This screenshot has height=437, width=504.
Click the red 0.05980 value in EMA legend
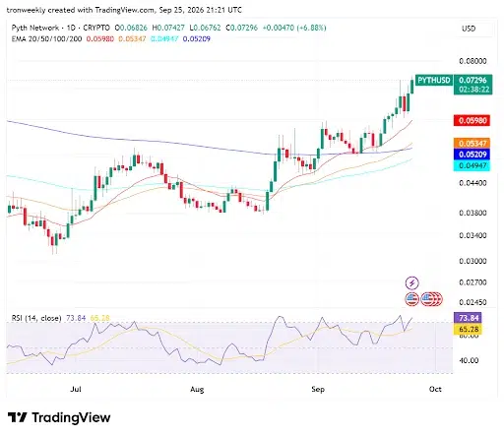pos(100,38)
